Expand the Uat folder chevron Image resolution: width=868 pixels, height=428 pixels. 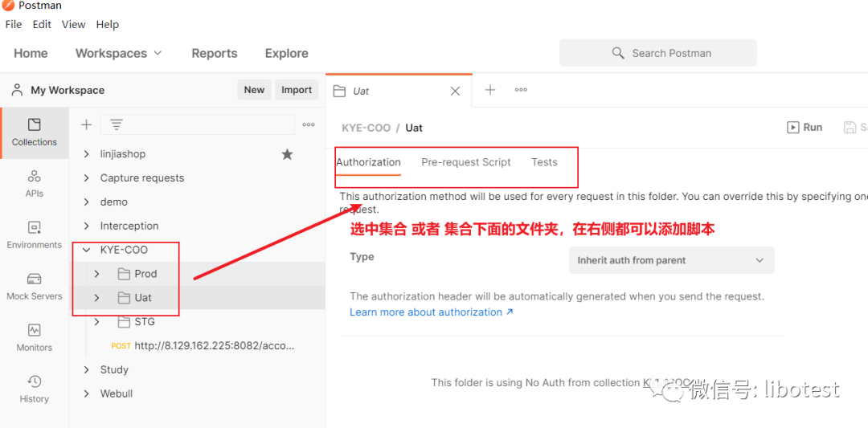tap(97, 297)
